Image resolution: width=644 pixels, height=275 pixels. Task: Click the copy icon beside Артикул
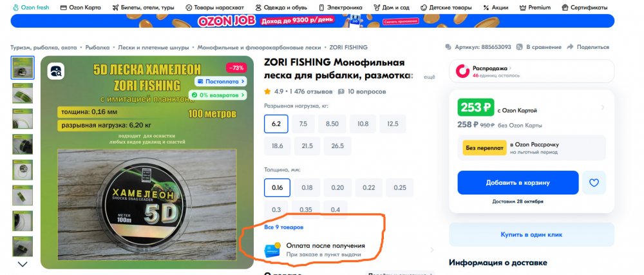pyautogui.click(x=448, y=47)
